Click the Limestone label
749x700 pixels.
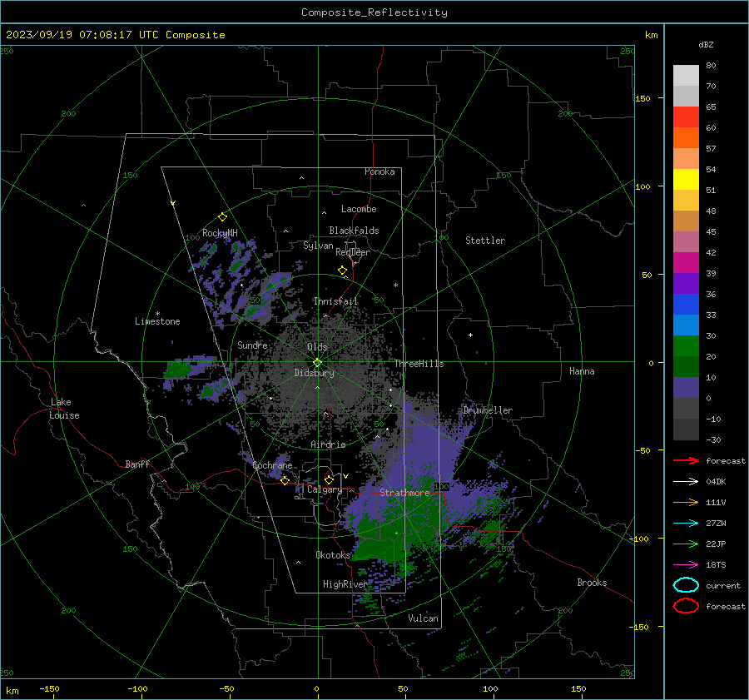[x=157, y=321]
